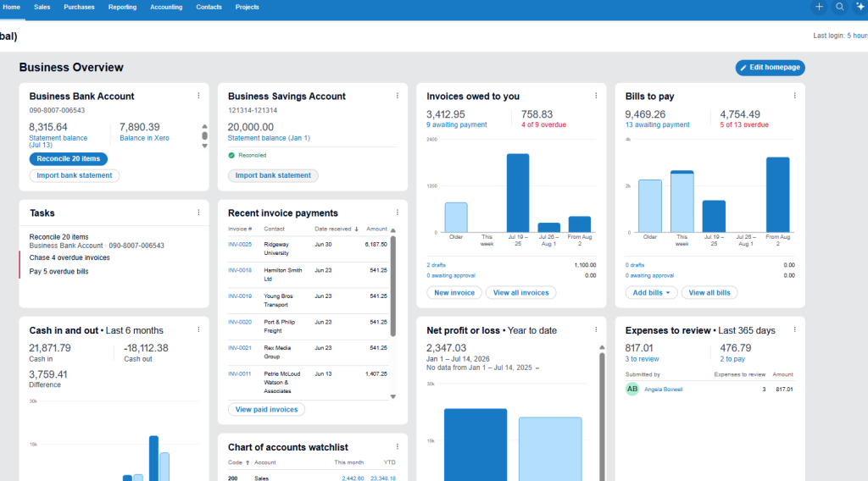Screen dimensions: 868x481
Task: Sort payments by Date received column
Action: click(x=336, y=229)
